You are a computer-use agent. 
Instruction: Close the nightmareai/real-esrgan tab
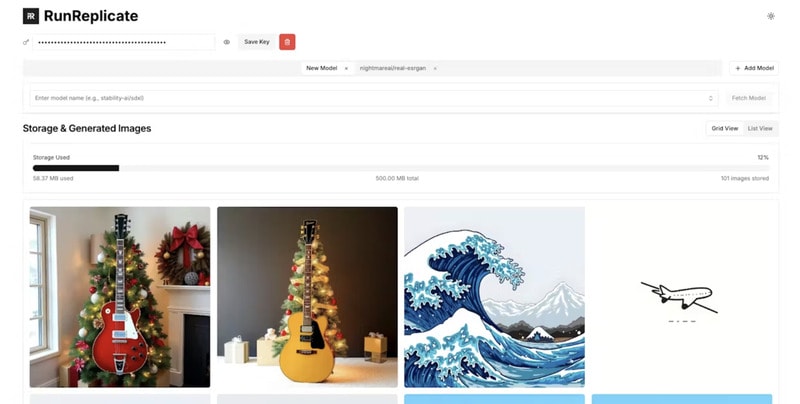tap(435, 68)
